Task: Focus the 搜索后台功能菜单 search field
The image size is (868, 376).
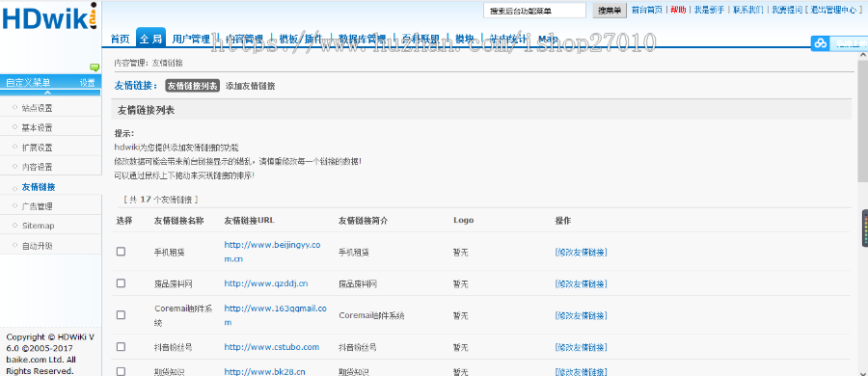Action: 534,11
